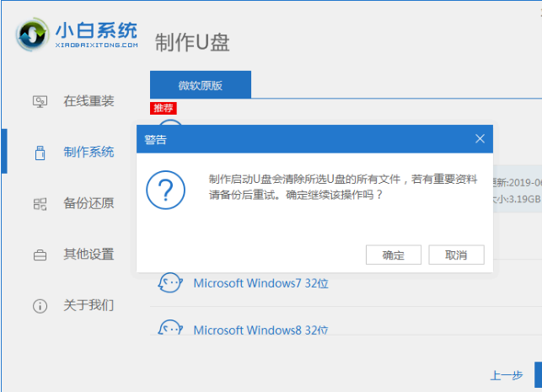The image size is (542, 392).
Task: Go to 备份还原 in the sidebar
Action: pos(89,203)
